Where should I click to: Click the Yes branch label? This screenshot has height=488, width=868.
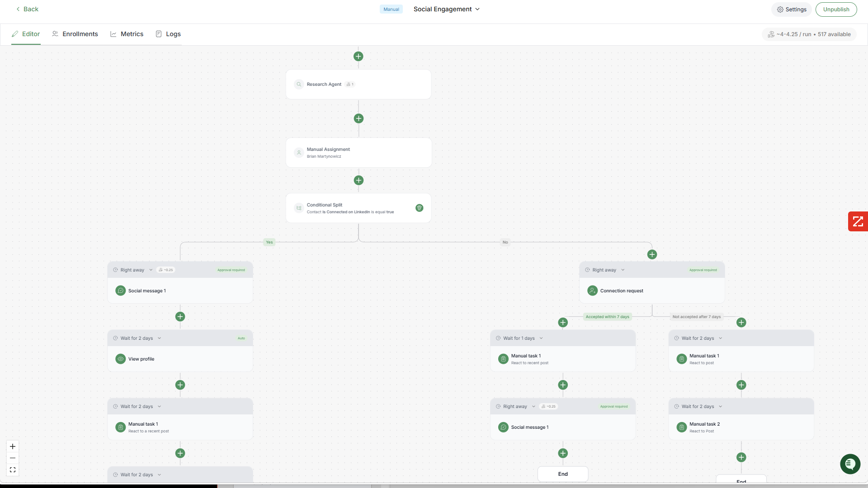pyautogui.click(x=269, y=242)
